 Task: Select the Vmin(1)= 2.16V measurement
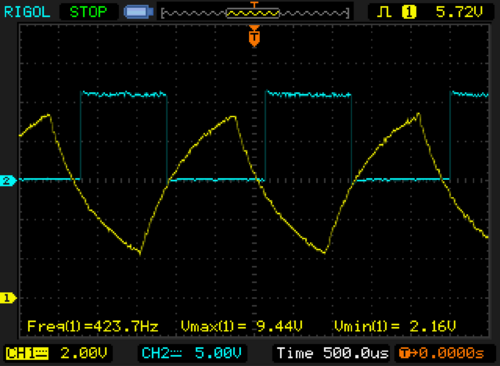pos(395,326)
